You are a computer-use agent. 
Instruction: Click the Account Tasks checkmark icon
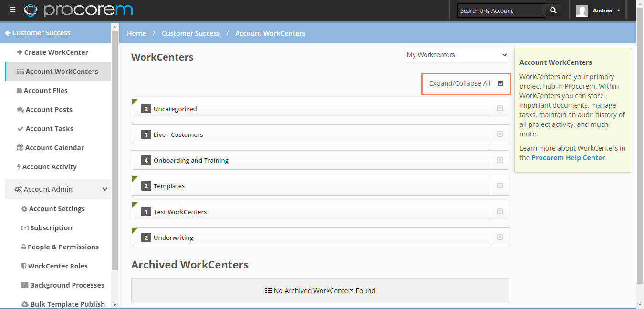pos(20,129)
